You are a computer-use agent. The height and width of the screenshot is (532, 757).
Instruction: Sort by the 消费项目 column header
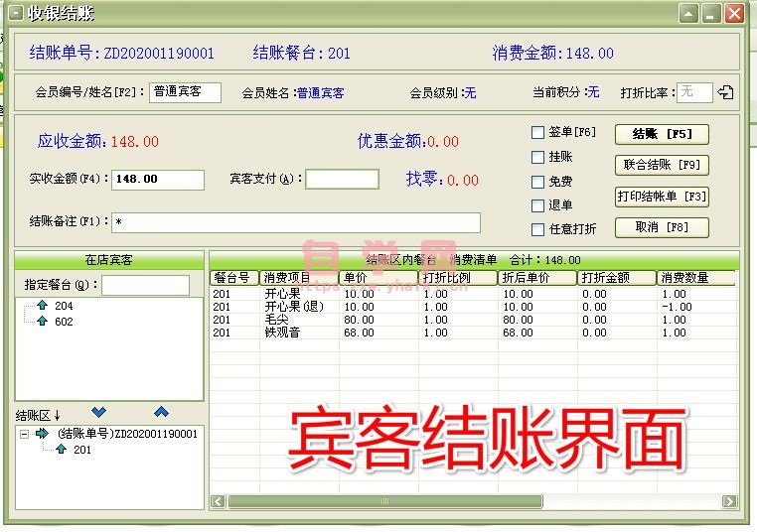[x=298, y=278]
